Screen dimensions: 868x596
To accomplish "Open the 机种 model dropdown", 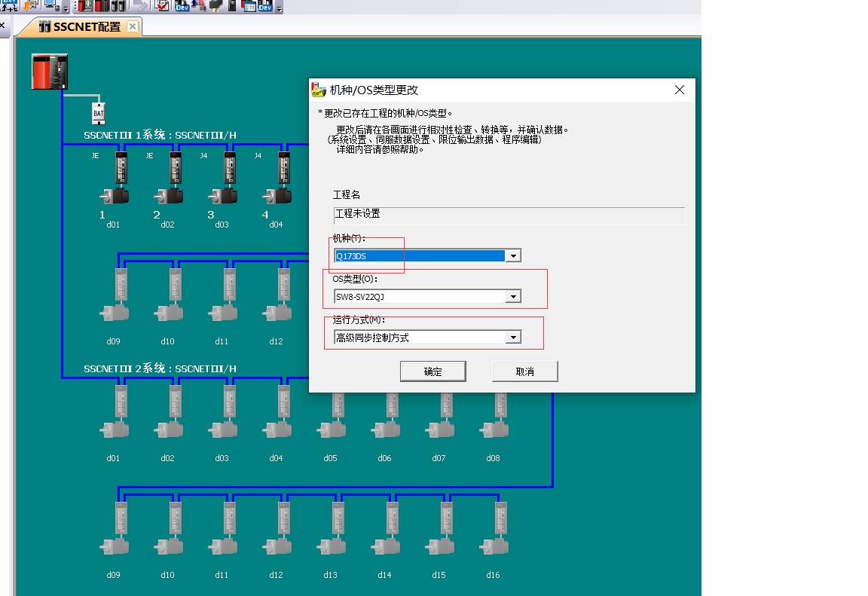I will pos(513,256).
